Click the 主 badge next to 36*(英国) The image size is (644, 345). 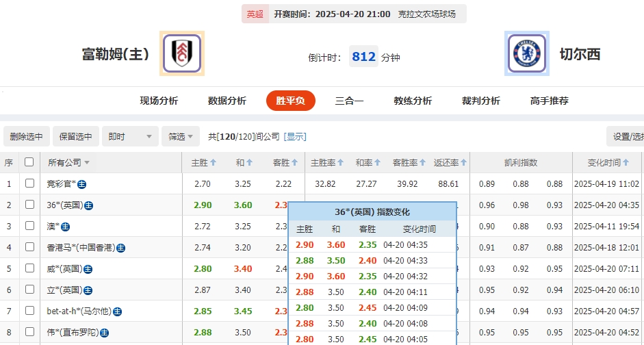tap(89, 205)
